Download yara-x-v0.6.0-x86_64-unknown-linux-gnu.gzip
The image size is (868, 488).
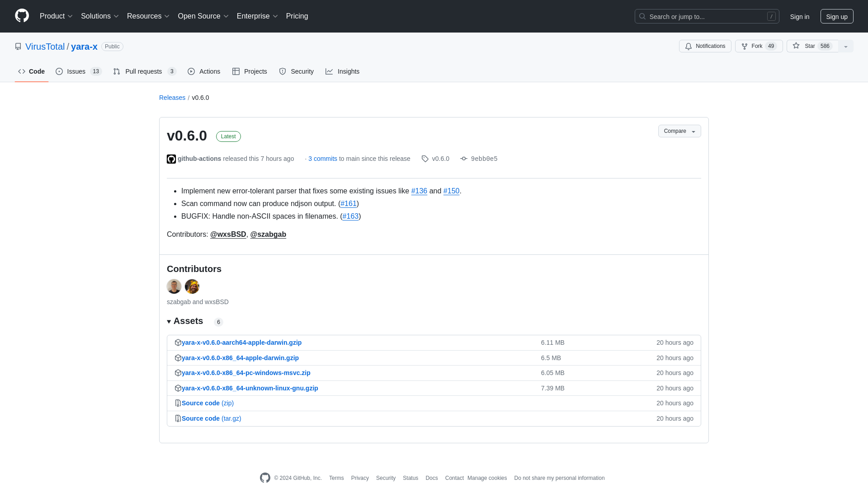pos(250,389)
